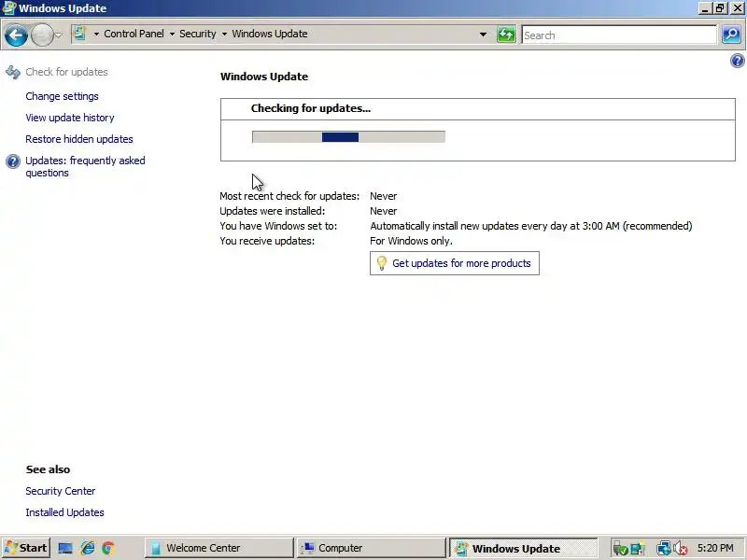Click the network connection tray icon
The height and width of the screenshot is (560, 747).
tap(663, 549)
